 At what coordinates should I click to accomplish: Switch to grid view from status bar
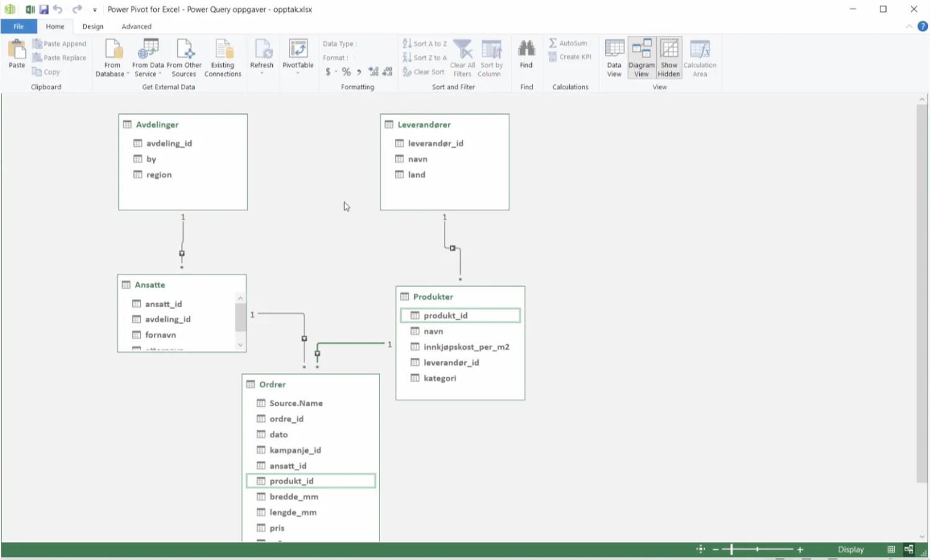click(x=891, y=549)
